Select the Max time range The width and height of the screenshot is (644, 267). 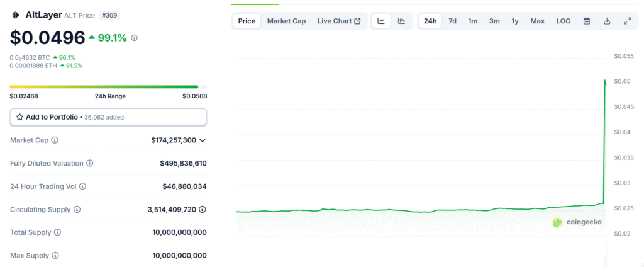(537, 21)
